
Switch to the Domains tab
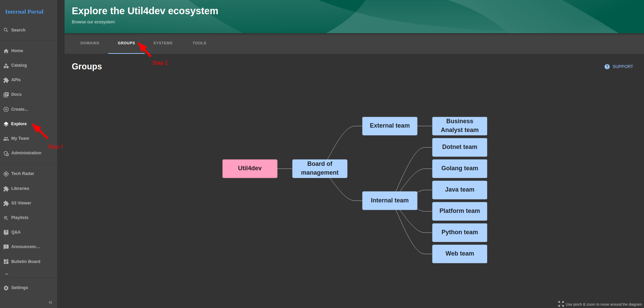click(x=90, y=43)
